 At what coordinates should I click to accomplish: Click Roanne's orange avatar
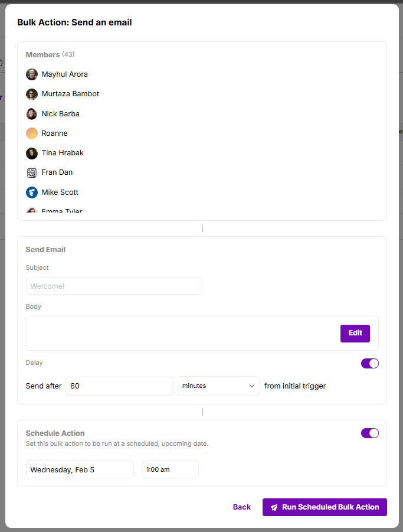[32, 133]
